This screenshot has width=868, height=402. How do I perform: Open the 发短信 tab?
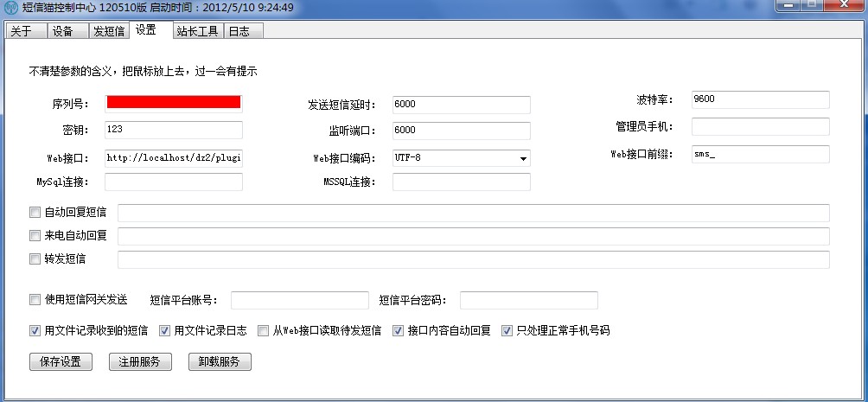pyautogui.click(x=109, y=31)
